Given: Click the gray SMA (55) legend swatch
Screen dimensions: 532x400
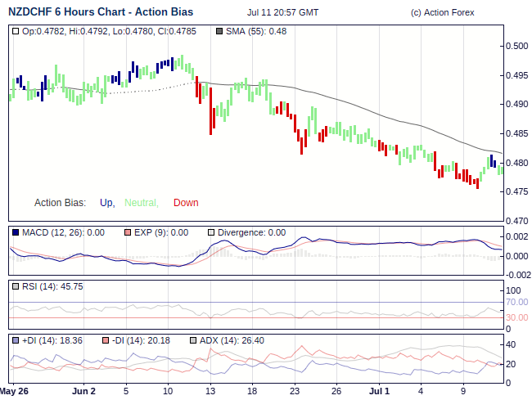Looking at the screenshot, I should coord(219,31).
